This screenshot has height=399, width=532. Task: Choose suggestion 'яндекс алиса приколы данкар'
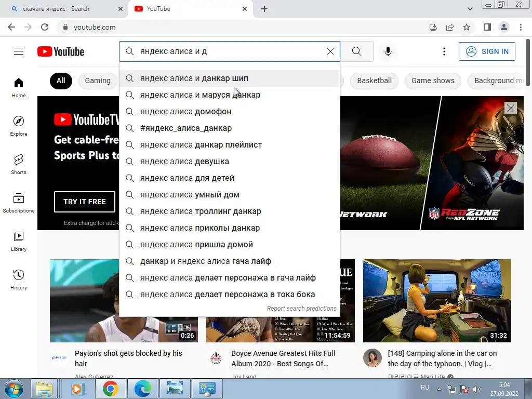click(230, 228)
